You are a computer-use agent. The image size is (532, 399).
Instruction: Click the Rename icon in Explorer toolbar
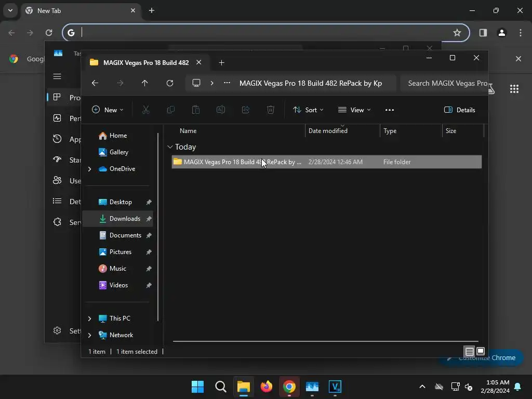220,110
